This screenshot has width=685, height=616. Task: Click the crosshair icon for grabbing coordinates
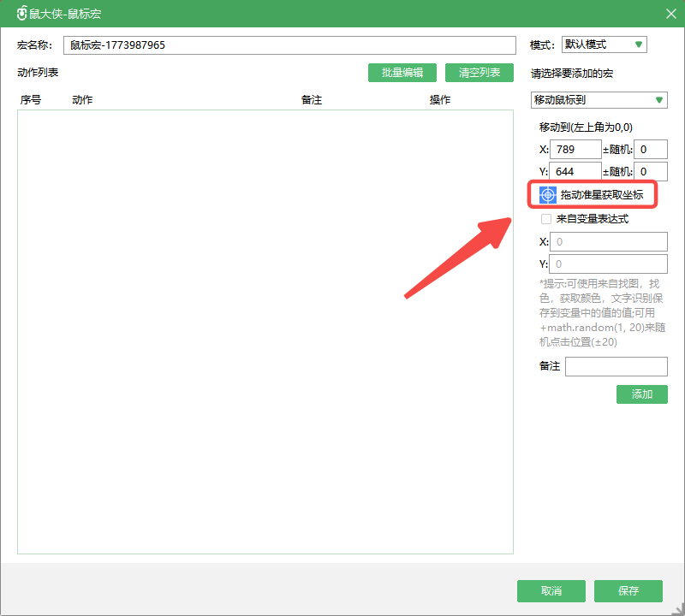tap(548, 195)
